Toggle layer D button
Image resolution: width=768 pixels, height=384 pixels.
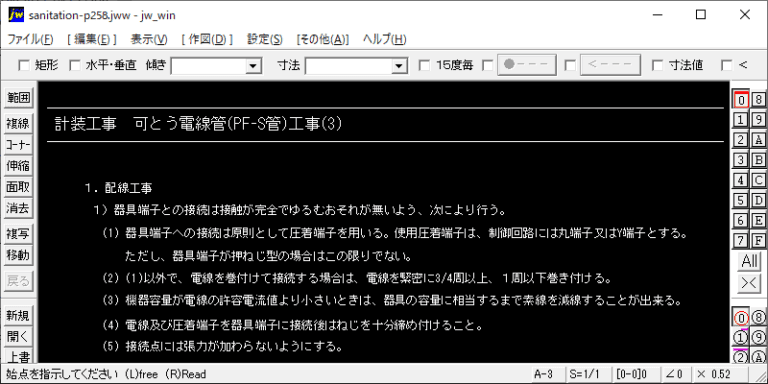click(758, 200)
